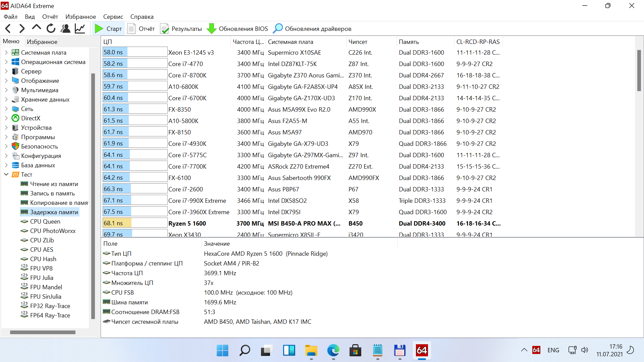Navigate up with the up arrow
Screen dimensions: 644x362
coord(36,28)
